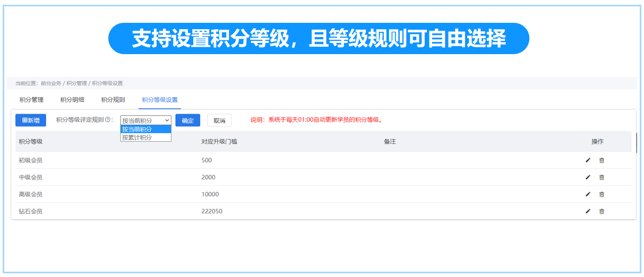Screen dimensions: 644x277
Task: Click the 取消 cancel button
Action: tap(219, 120)
